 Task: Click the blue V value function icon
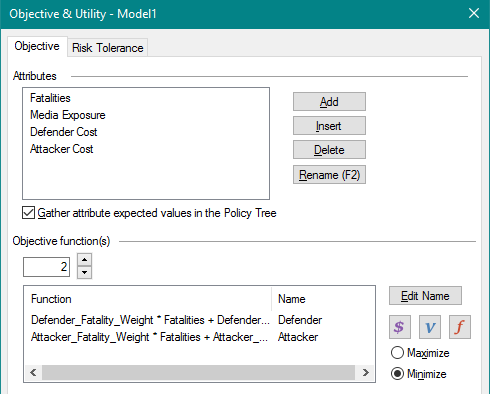tap(430, 327)
